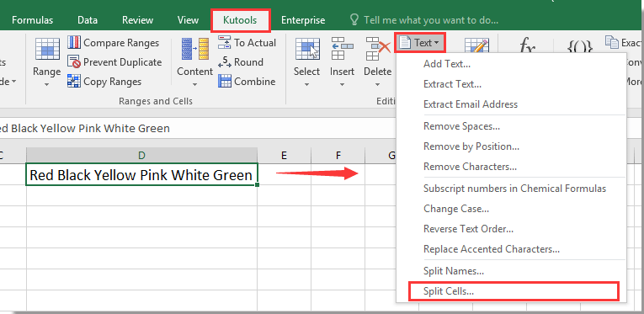
Task: Expand the Range dropdown arrow
Action: tap(47, 84)
